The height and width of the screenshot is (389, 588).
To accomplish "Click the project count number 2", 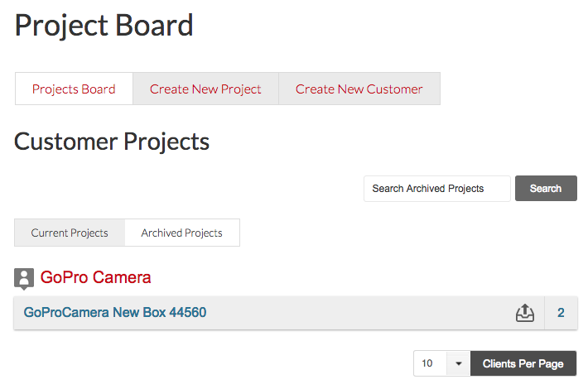I will pyautogui.click(x=561, y=313).
